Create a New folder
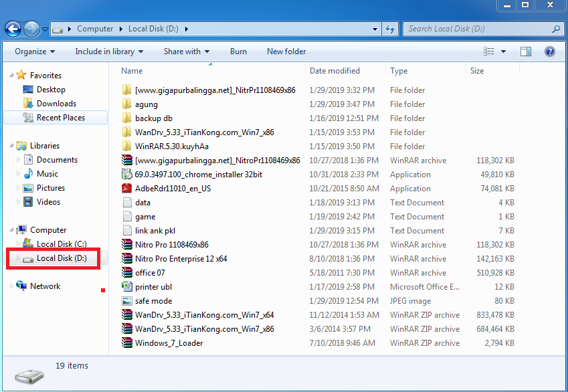This screenshot has width=568, height=392. [286, 52]
